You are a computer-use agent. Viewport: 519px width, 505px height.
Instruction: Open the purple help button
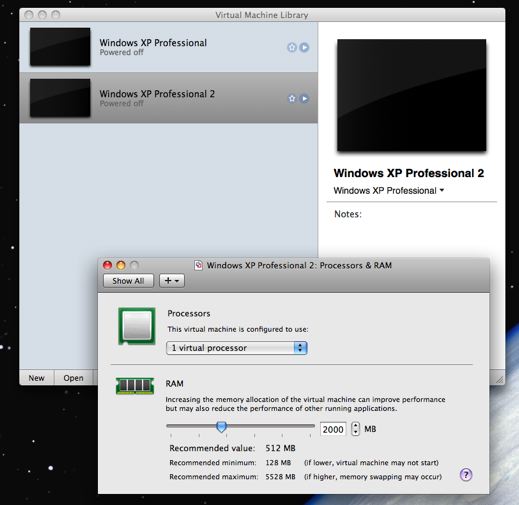(x=466, y=474)
